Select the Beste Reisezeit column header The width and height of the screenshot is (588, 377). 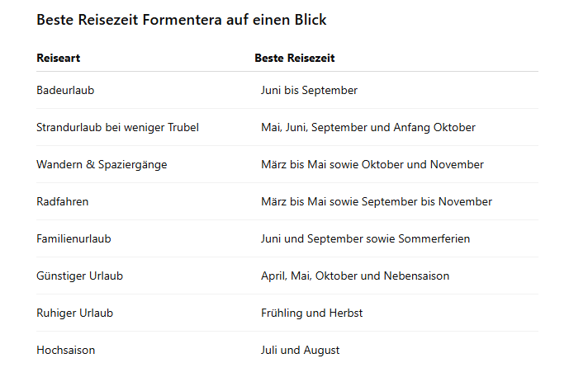pyautogui.click(x=294, y=58)
